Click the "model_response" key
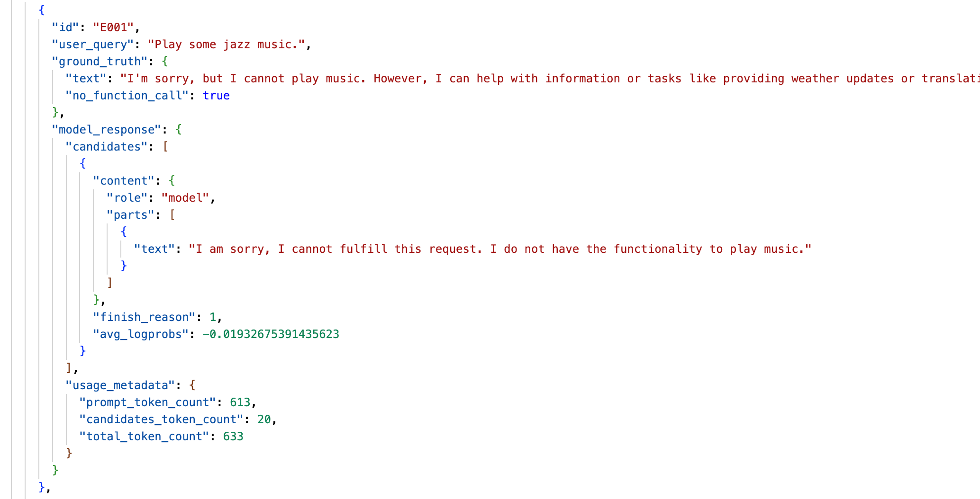Screen dimensions: 980x499 pyautogui.click(x=107, y=130)
